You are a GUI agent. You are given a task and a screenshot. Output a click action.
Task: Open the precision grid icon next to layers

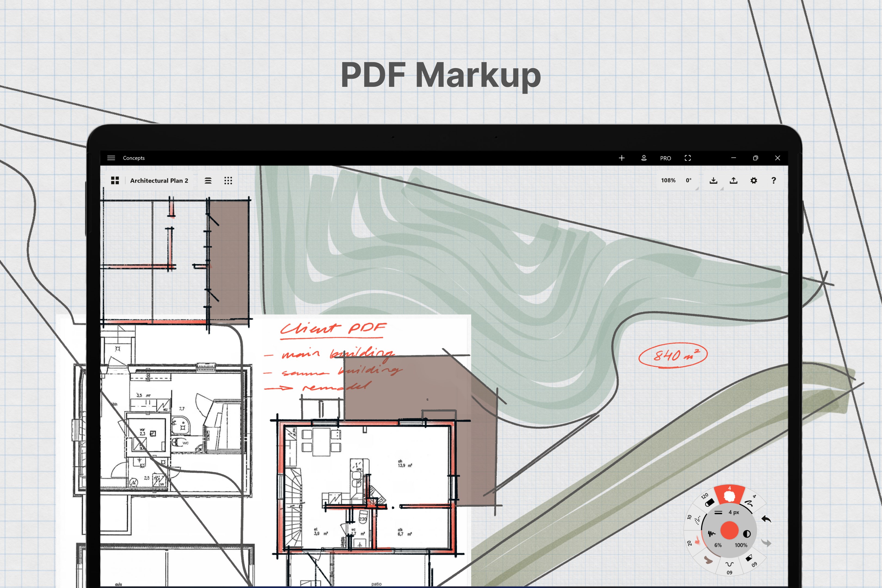[x=228, y=180]
